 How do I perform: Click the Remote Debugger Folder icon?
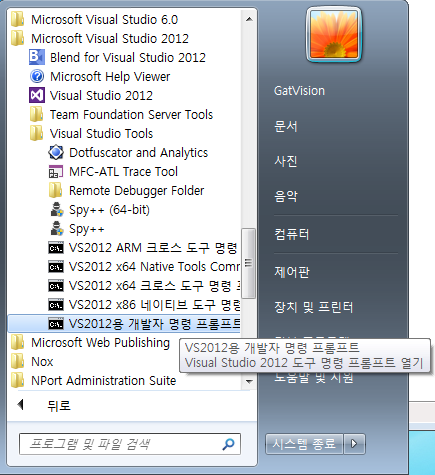coord(55,190)
